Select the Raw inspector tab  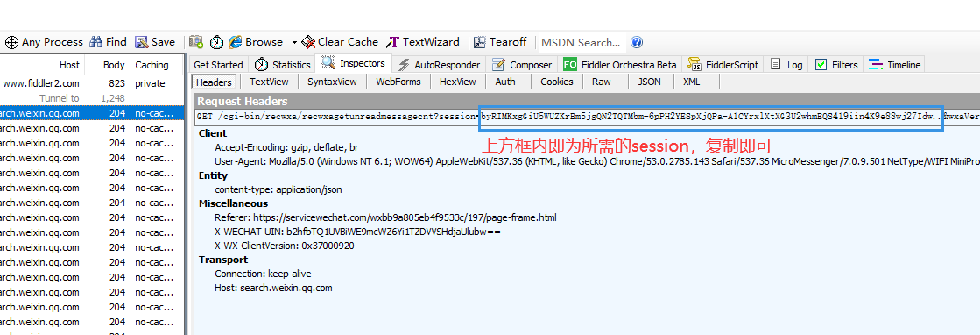[602, 82]
